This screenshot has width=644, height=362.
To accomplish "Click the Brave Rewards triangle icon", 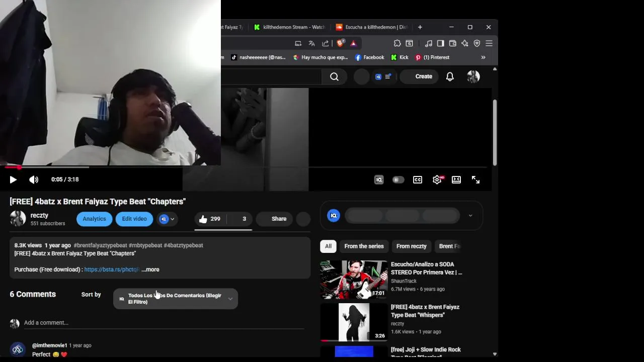I will pyautogui.click(x=353, y=43).
